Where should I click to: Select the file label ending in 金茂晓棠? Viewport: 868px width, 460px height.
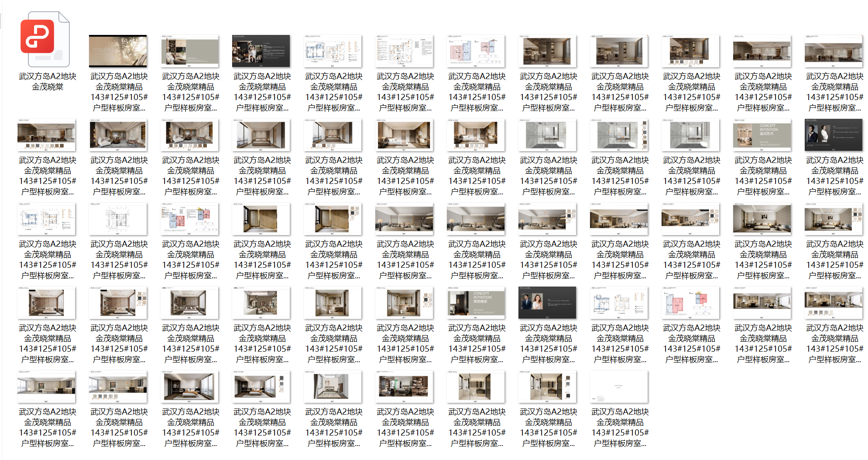(x=48, y=82)
